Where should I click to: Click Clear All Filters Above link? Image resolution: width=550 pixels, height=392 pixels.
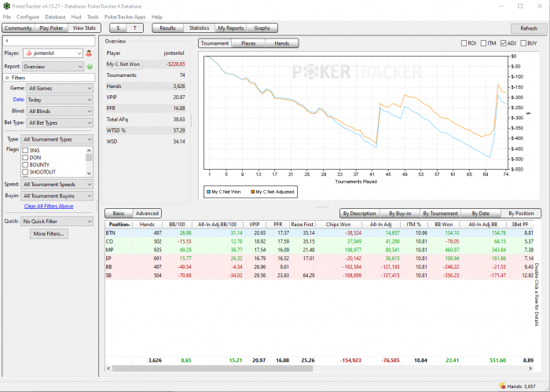coord(49,206)
